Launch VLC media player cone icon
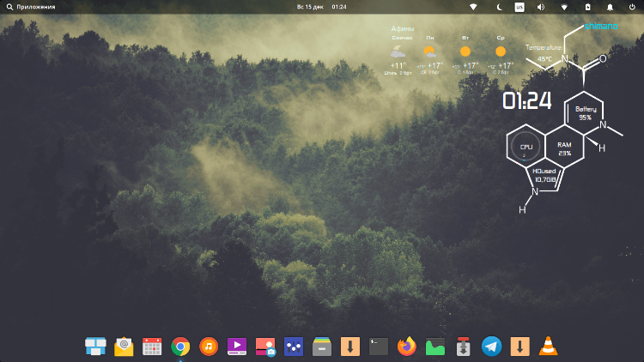Screen dimensions: 644x362 pos(547,347)
